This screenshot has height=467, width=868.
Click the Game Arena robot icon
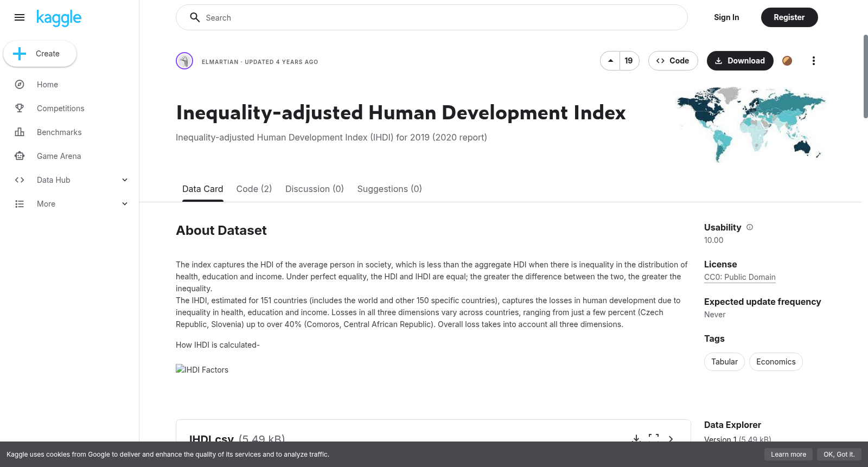(x=20, y=156)
